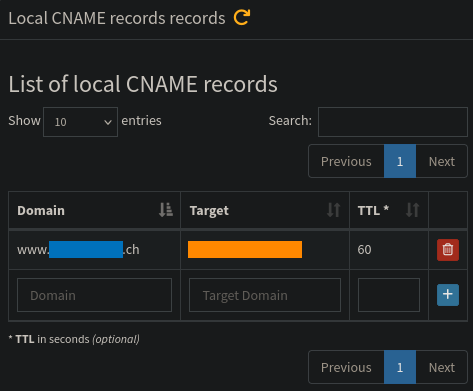Click the 'List of local CNAME records' heading

(143, 84)
